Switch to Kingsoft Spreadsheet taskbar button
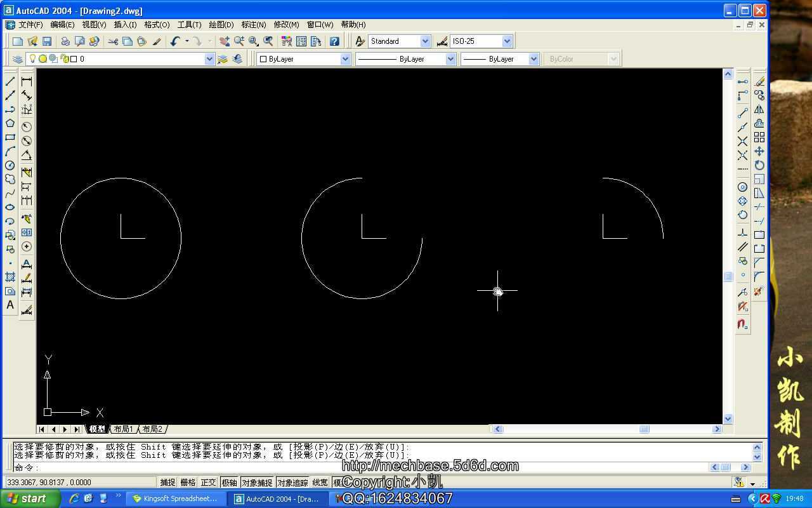The height and width of the screenshot is (508, 812). [175, 498]
